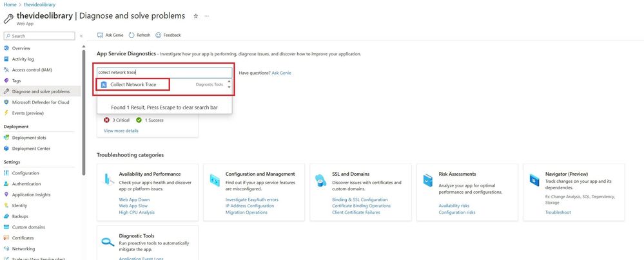
Task: Click the '1 Success' status text
Action: click(154, 120)
